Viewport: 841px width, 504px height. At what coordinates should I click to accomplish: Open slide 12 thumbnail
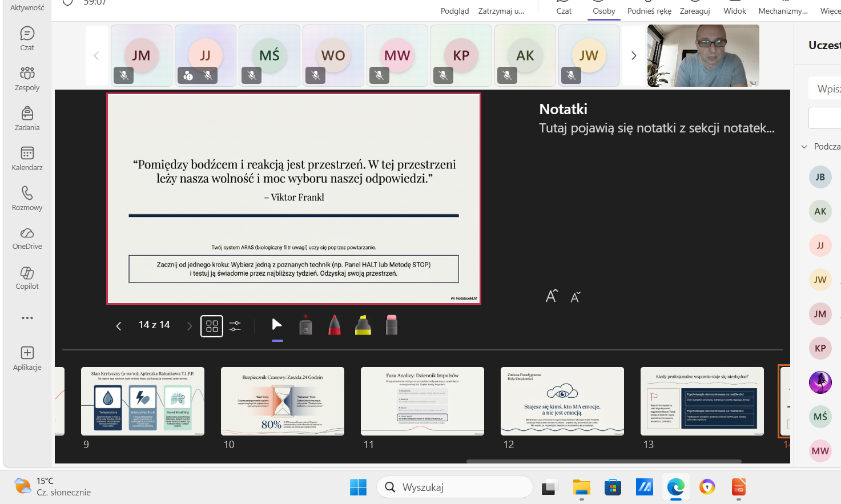click(562, 401)
